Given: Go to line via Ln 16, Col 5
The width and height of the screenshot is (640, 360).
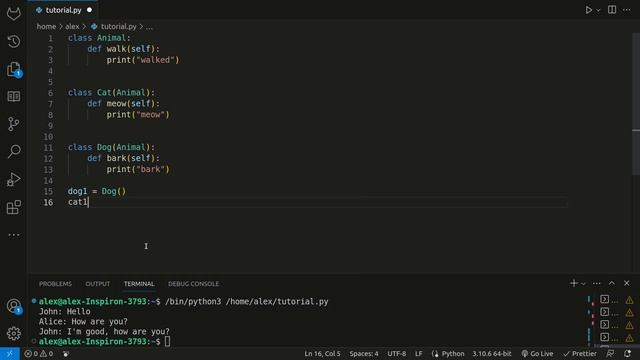Looking at the screenshot, I should point(322,354).
